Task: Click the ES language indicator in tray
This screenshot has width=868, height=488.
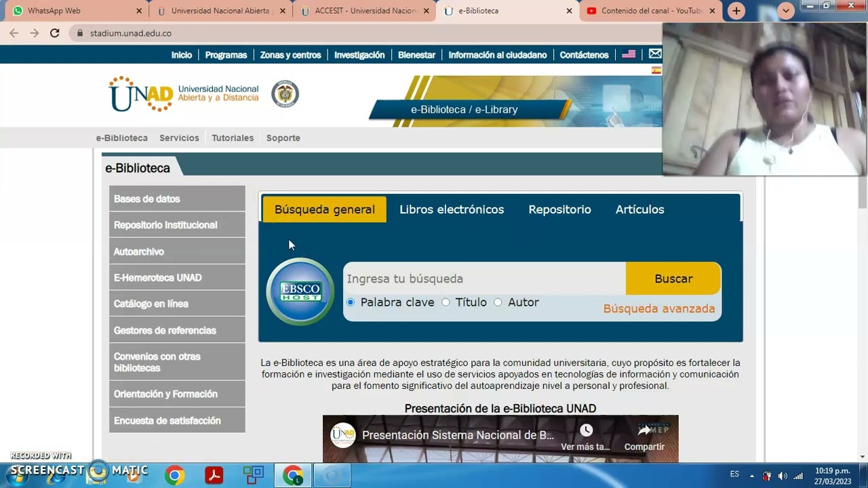Action: (x=734, y=474)
